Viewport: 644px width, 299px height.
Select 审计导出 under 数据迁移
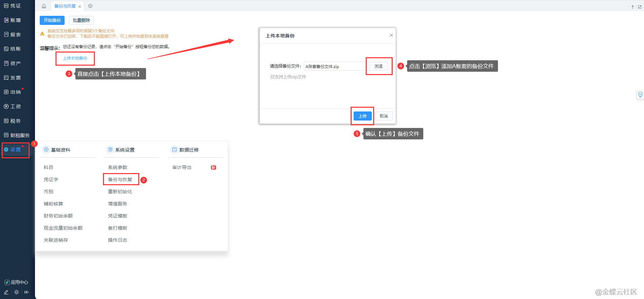click(182, 167)
